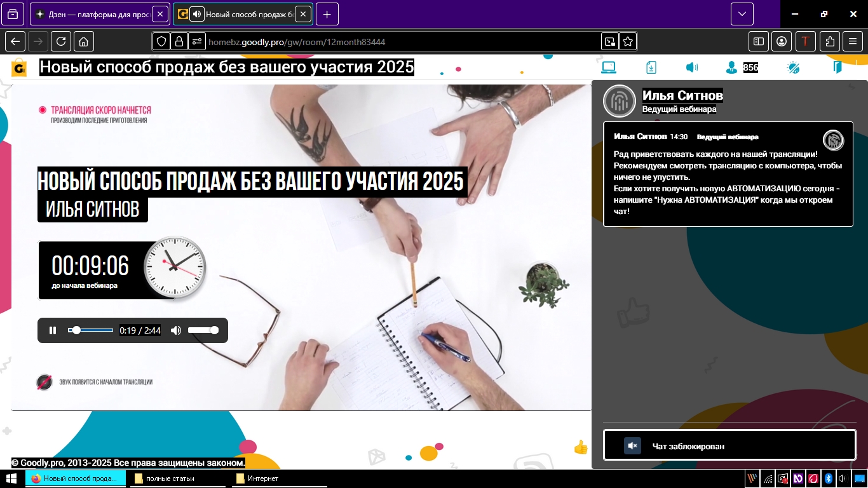The width and height of the screenshot is (868, 488).
Task: Open the file download icon in webinar toolbar
Action: pos(651,67)
